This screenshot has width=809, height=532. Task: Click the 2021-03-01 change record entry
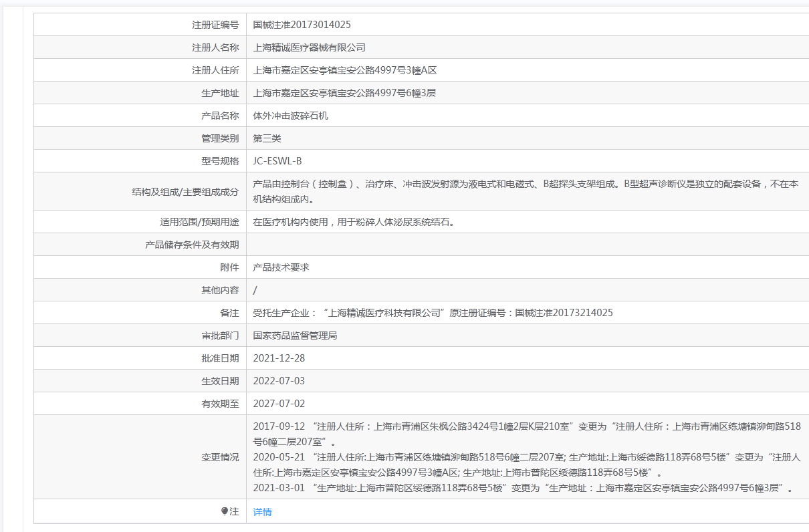pos(522,489)
